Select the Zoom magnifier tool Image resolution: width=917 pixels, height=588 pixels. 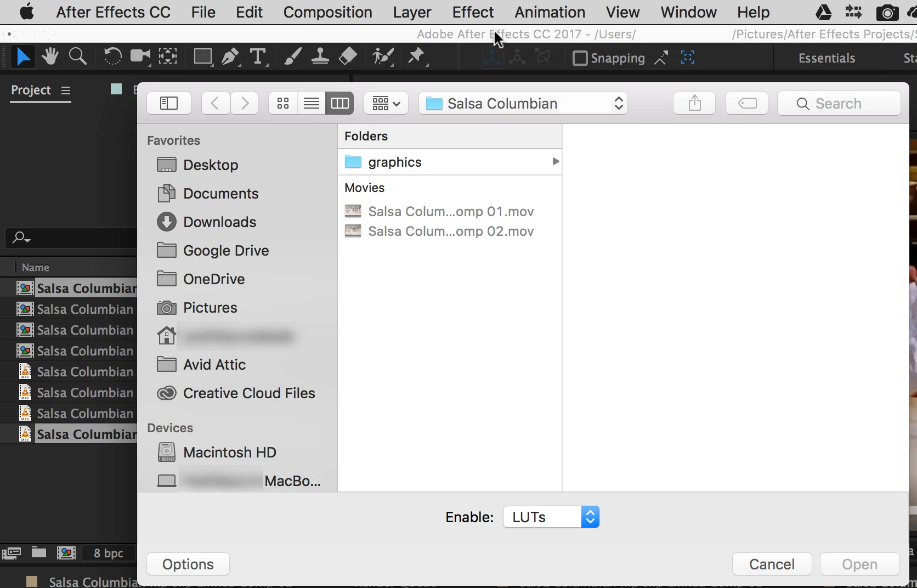77,56
